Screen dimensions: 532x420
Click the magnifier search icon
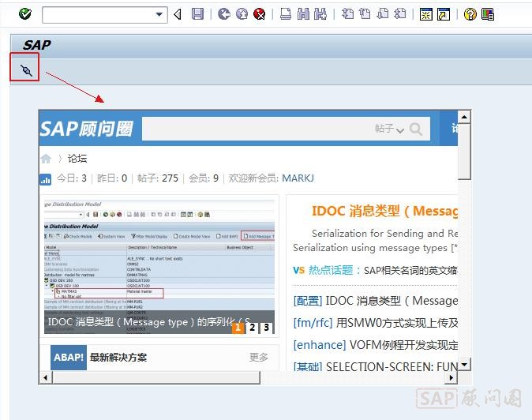click(x=416, y=129)
